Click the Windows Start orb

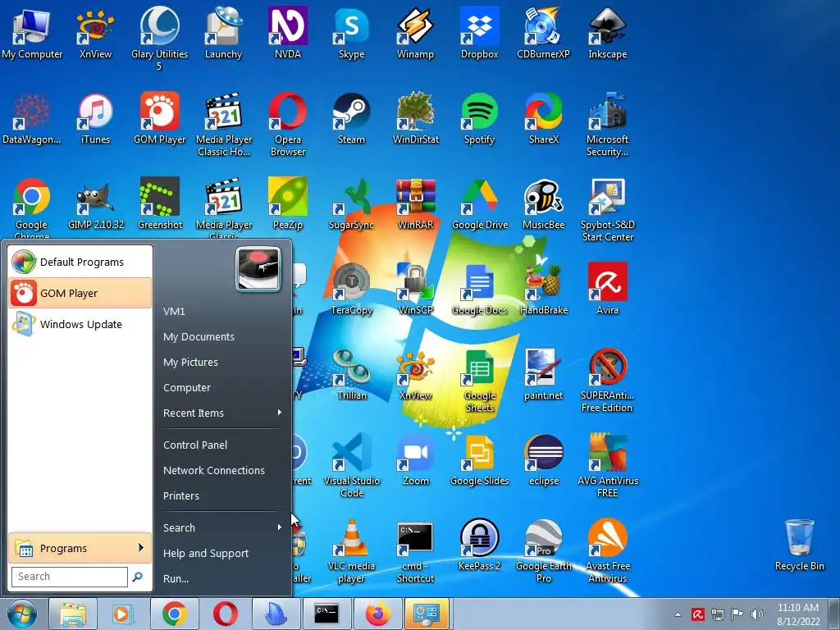22,614
